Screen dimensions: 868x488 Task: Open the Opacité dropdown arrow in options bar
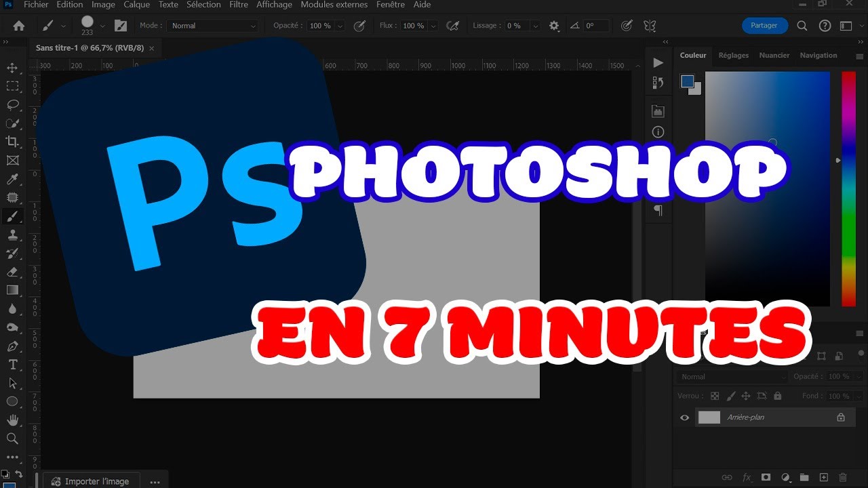[x=340, y=26]
